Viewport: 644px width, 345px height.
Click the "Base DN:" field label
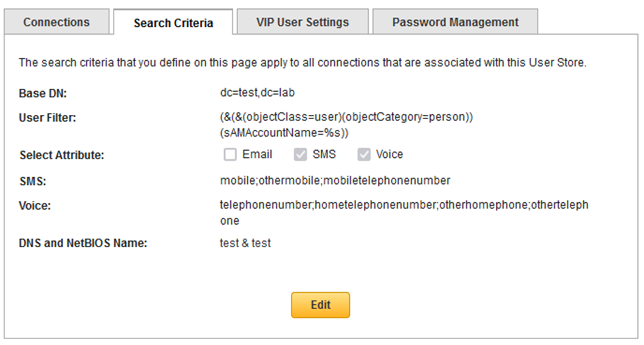tap(41, 94)
